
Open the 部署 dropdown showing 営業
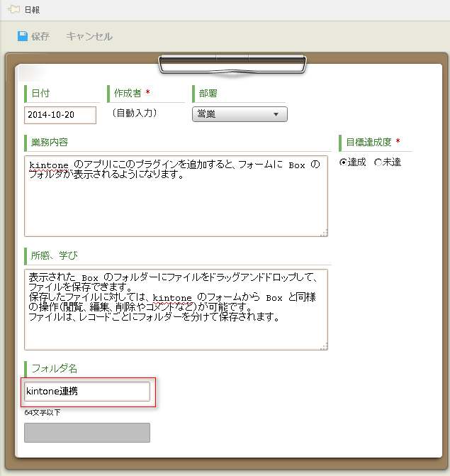coord(240,114)
